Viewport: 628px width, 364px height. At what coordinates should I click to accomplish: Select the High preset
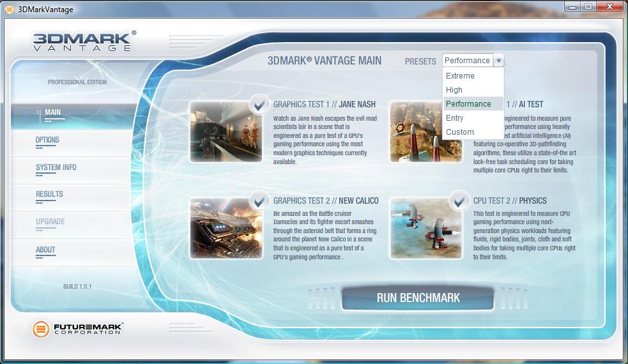coord(473,89)
